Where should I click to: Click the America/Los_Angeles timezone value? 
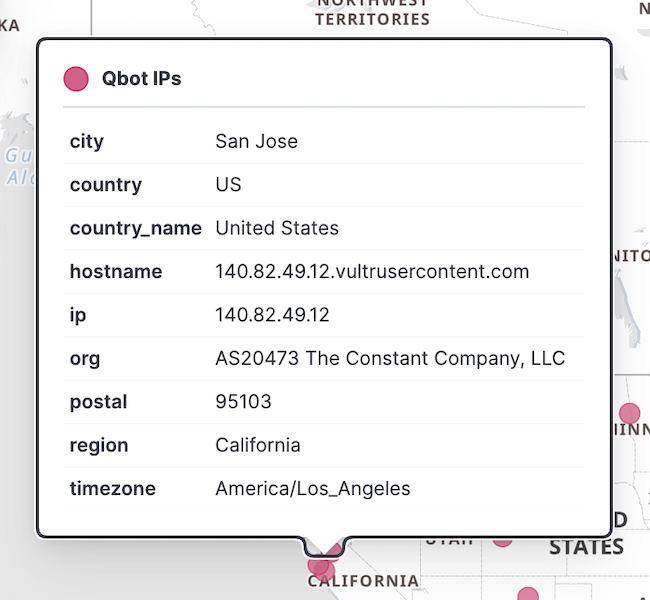pyautogui.click(x=313, y=489)
